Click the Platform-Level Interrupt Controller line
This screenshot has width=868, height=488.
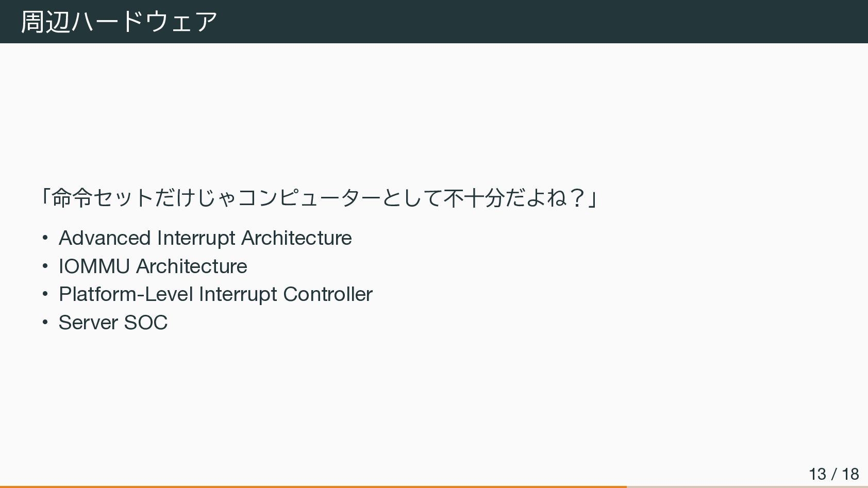pos(215,295)
